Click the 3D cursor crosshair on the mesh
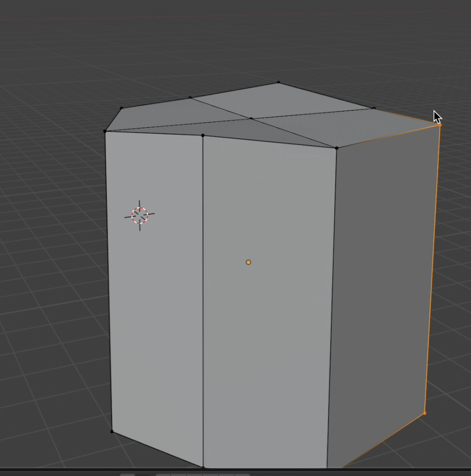This screenshot has height=476, width=471. (139, 215)
